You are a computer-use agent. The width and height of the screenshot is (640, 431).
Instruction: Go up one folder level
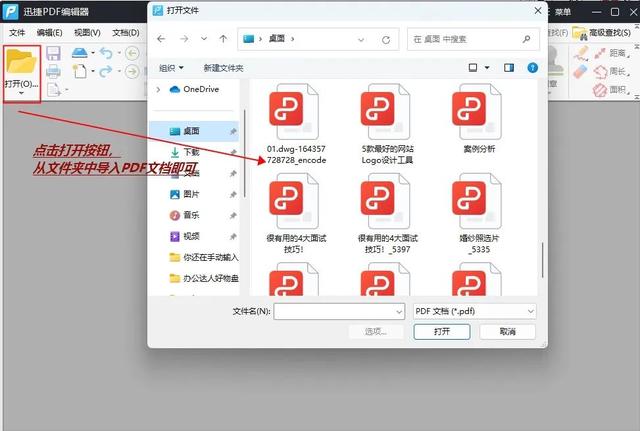coord(223,39)
